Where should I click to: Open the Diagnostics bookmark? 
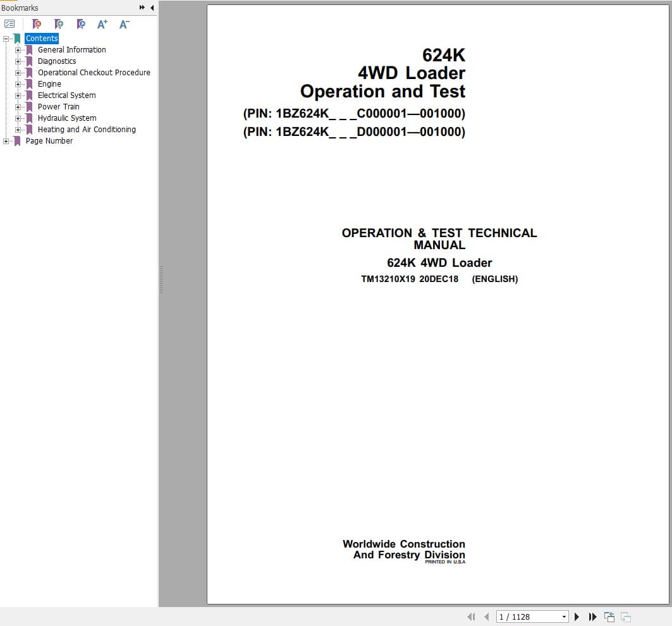click(56, 61)
